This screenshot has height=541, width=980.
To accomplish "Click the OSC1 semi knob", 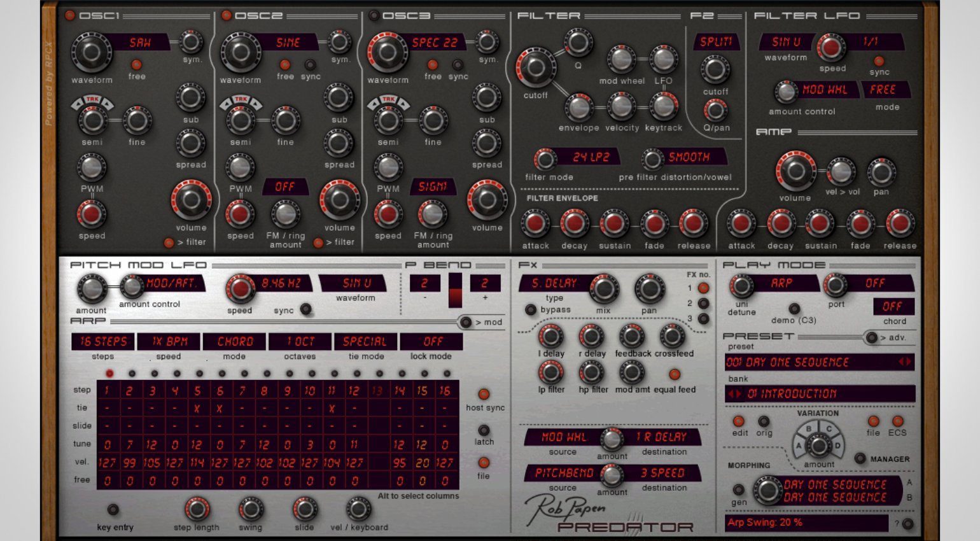I will click(92, 120).
